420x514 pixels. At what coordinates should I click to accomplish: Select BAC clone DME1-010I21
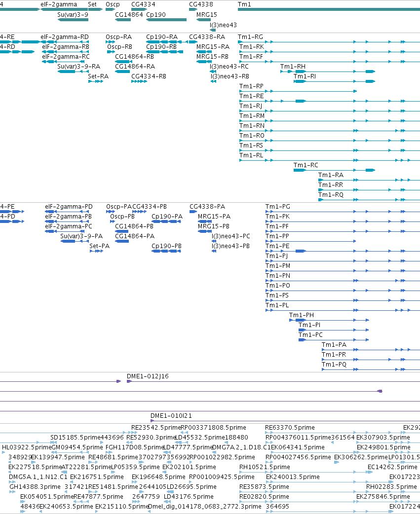[x=285, y=421]
